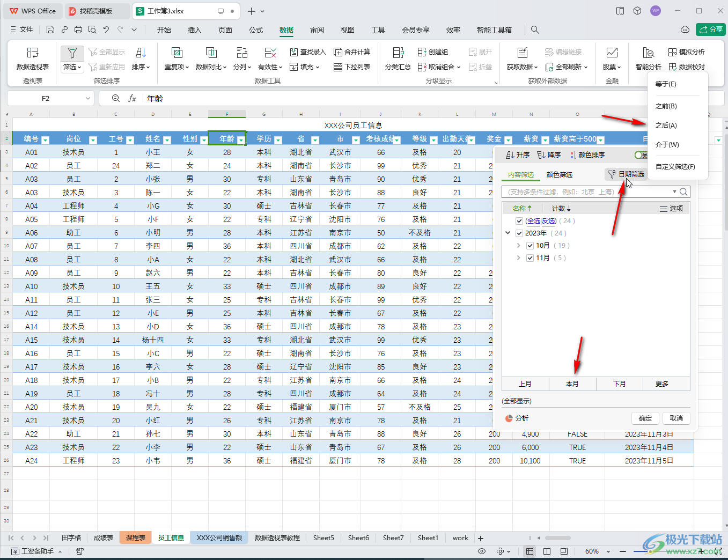Click the 下拉列表 dropdown list icon
Viewport: 728px width, 560px height.
click(338, 67)
